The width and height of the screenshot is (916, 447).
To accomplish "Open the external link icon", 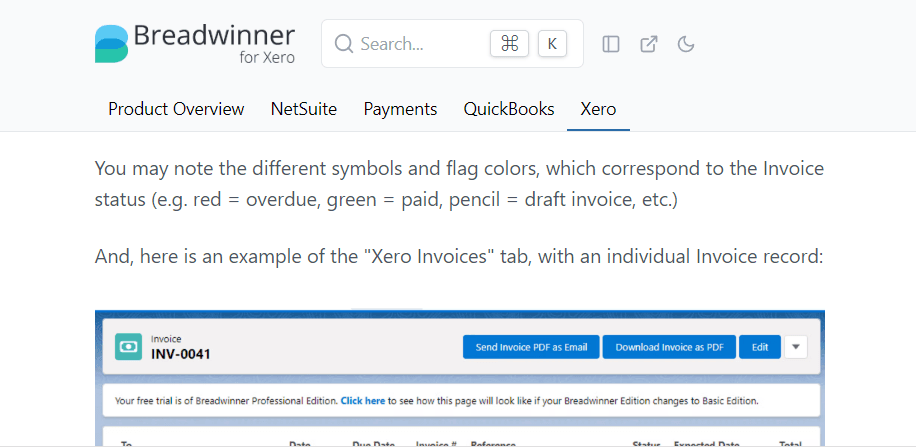I will (649, 44).
